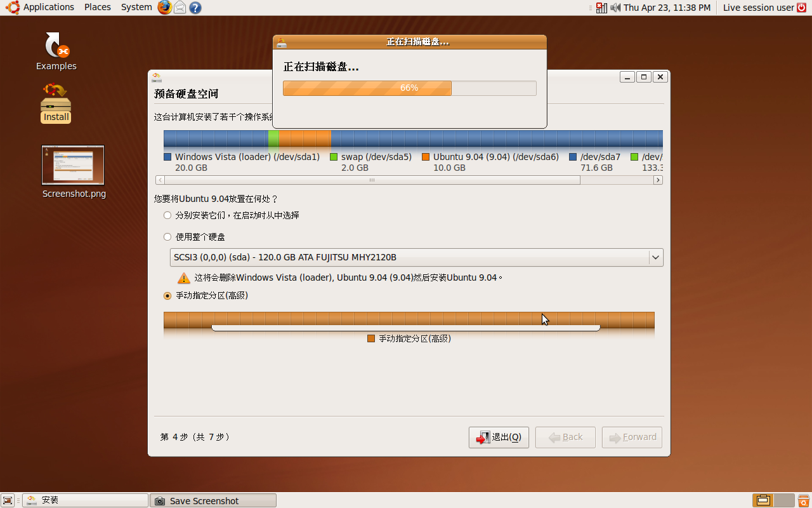This screenshot has height=508, width=812.
Task: Click the network status tray icon
Action: 602,8
